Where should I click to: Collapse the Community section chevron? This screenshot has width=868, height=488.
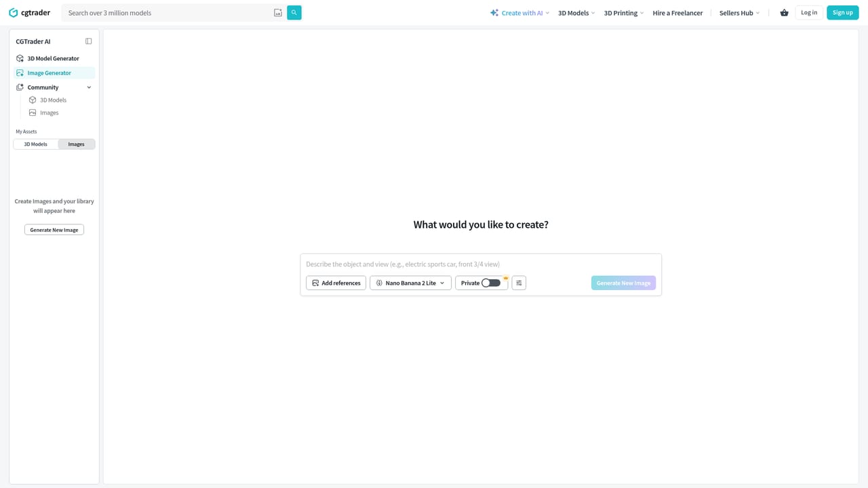click(x=89, y=87)
